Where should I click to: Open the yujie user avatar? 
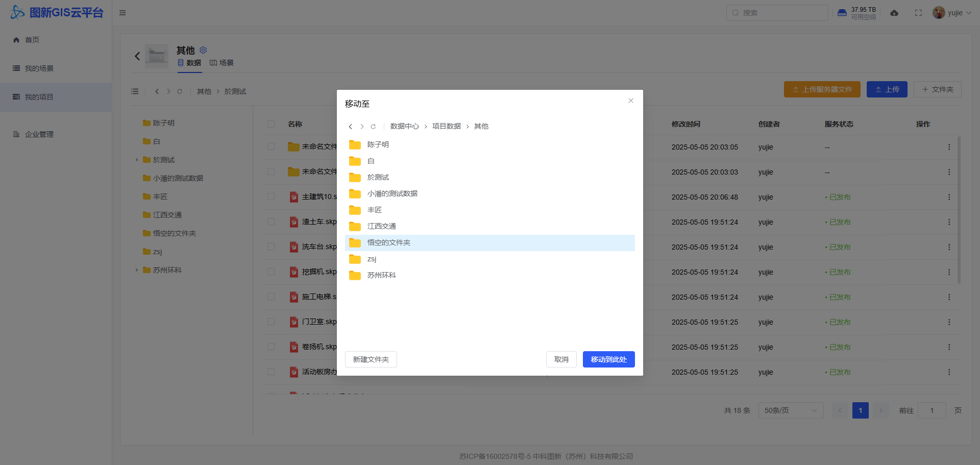(x=939, y=13)
